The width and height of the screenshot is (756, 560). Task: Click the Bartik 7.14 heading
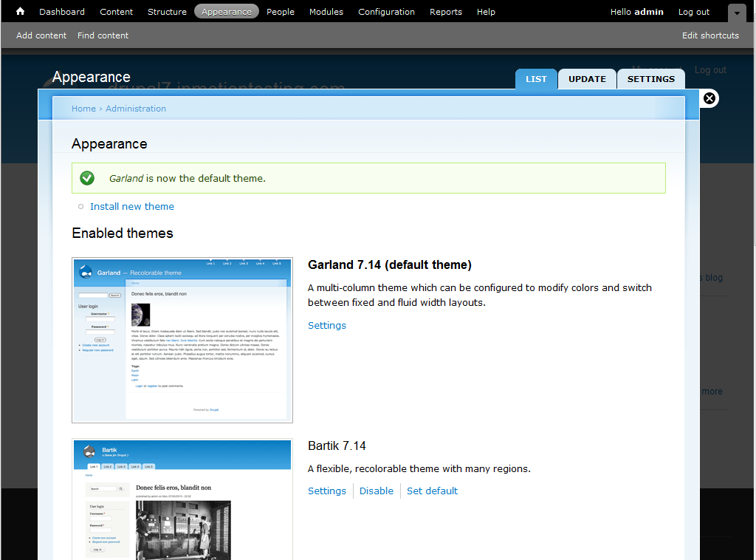337,445
